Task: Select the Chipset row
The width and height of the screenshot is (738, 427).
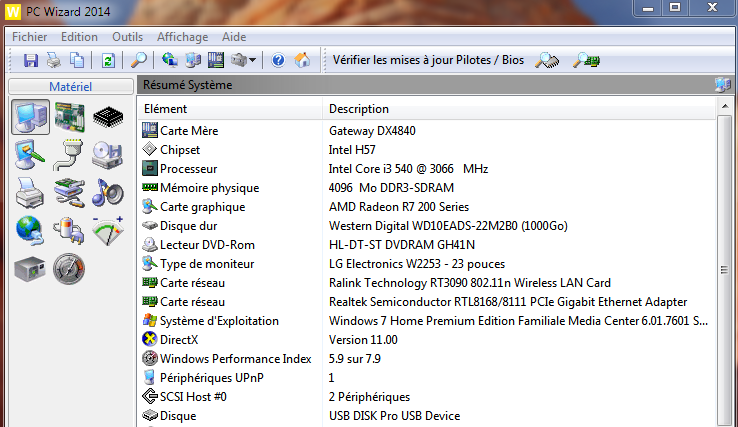Action: (x=427, y=150)
